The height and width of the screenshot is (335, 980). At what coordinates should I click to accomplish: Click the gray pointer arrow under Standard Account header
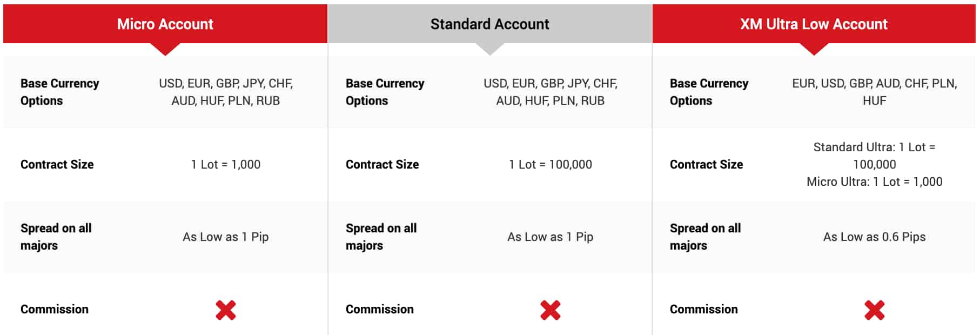point(489,49)
